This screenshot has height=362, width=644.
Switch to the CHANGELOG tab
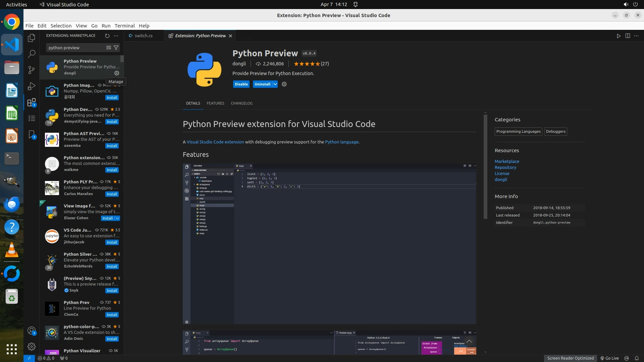pyautogui.click(x=241, y=103)
